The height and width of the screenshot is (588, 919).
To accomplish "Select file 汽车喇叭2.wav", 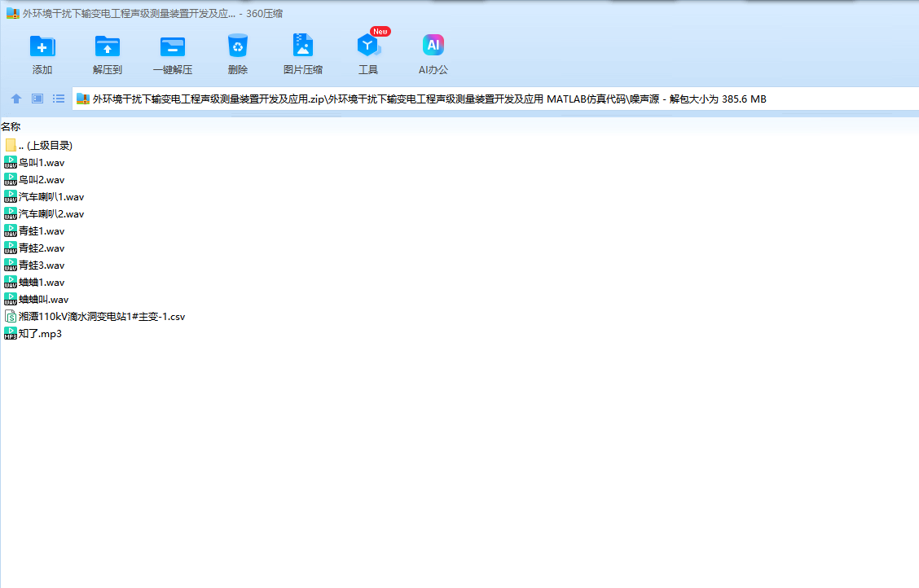I will click(45, 213).
